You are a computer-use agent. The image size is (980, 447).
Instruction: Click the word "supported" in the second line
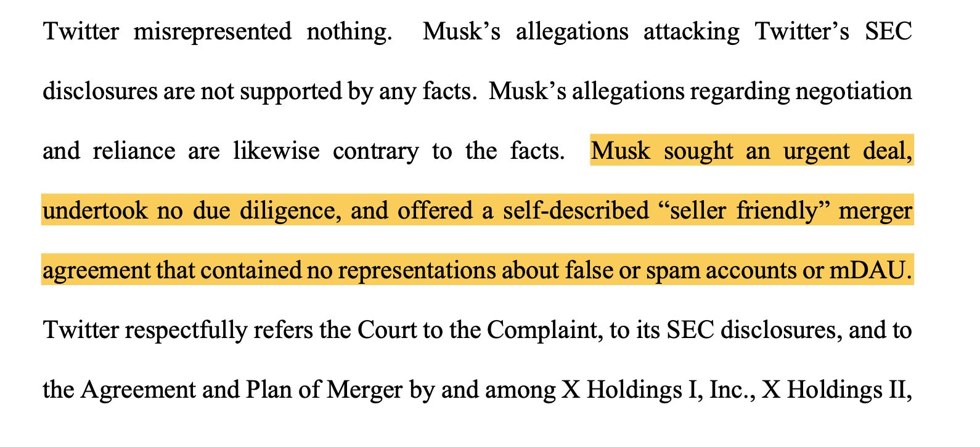coord(290,91)
